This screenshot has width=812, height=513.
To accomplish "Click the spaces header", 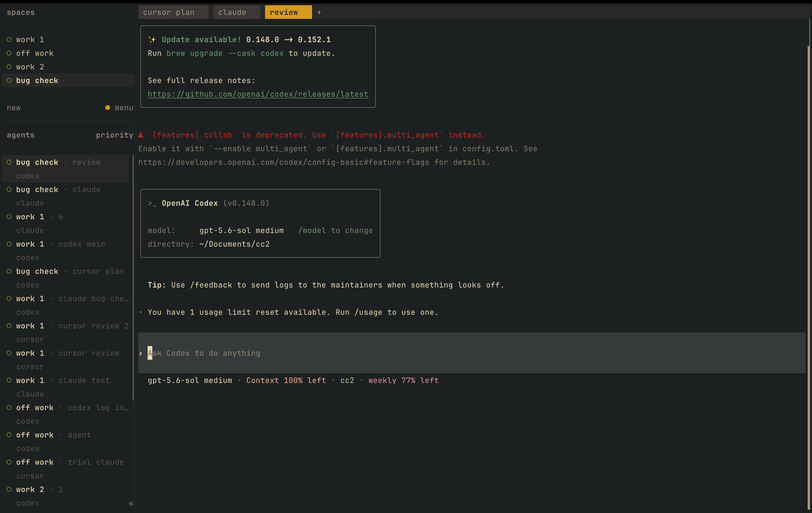I will (21, 13).
